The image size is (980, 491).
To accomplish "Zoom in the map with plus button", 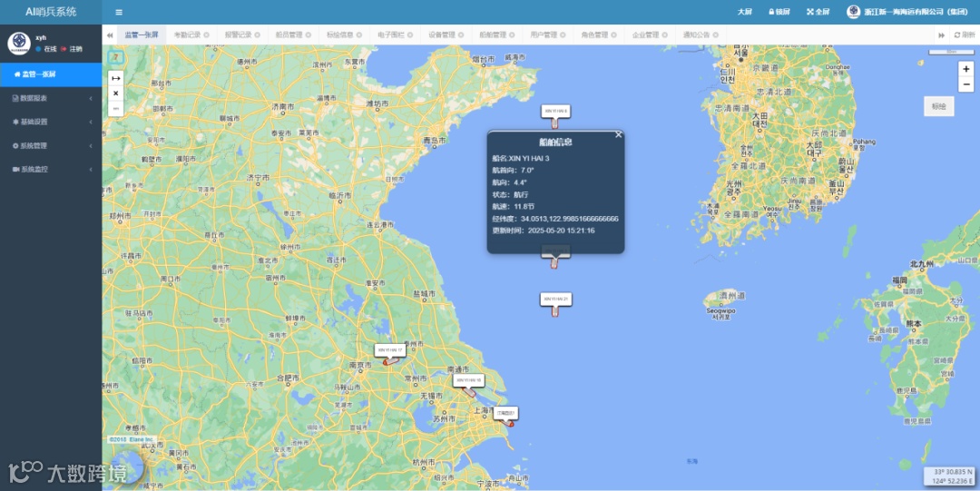I will pyautogui.click(x=965, y=69).
